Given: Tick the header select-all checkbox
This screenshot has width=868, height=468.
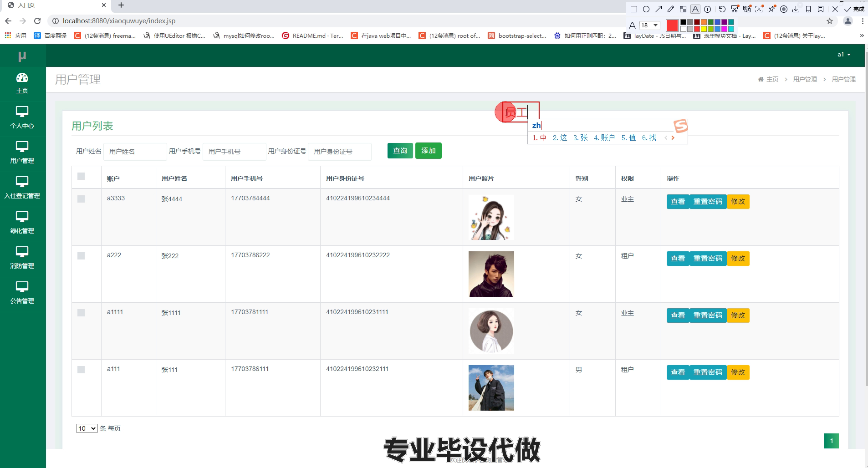Looking at the screenshot, I should click(81, 176).
